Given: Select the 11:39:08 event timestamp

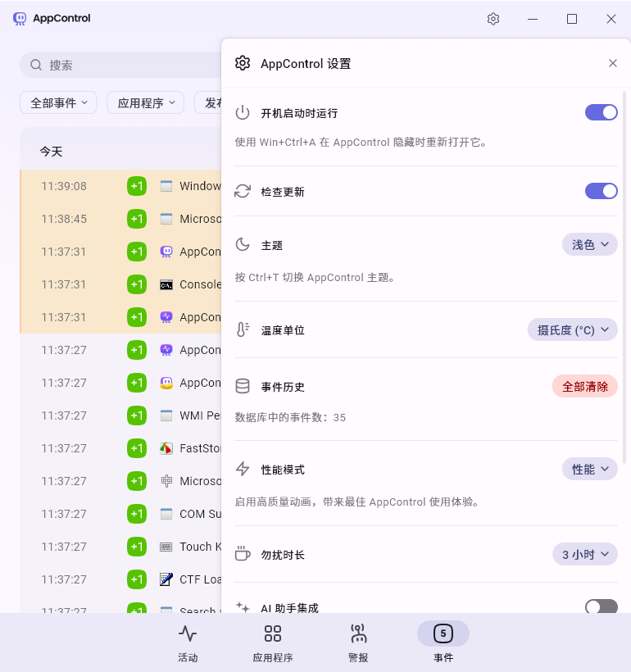Looking at the screenshot, I should 64,186.
